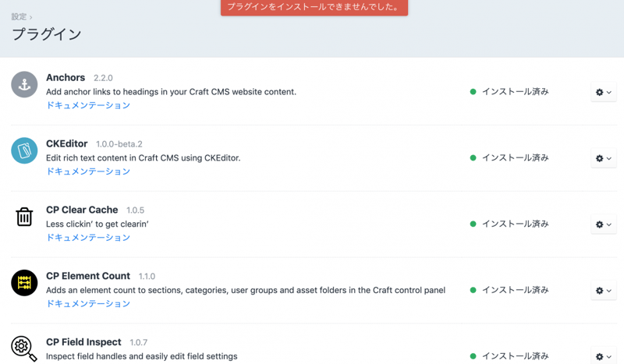
Task: Open CP Clear Cache ドキュメンテーション link
Action: [x=88, y=238]
